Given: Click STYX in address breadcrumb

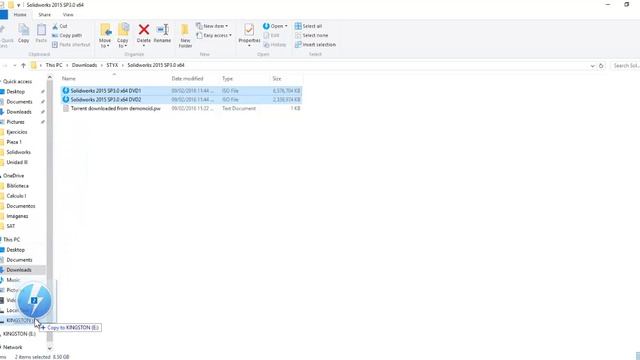Looking at the screenshot, I should tap(112, 65).
